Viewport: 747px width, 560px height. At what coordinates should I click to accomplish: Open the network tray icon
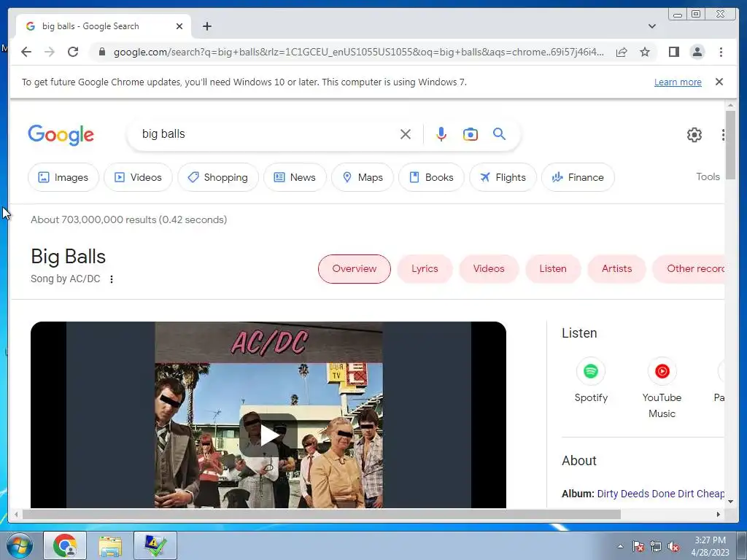pyautogui.click(x=656, y=546)
